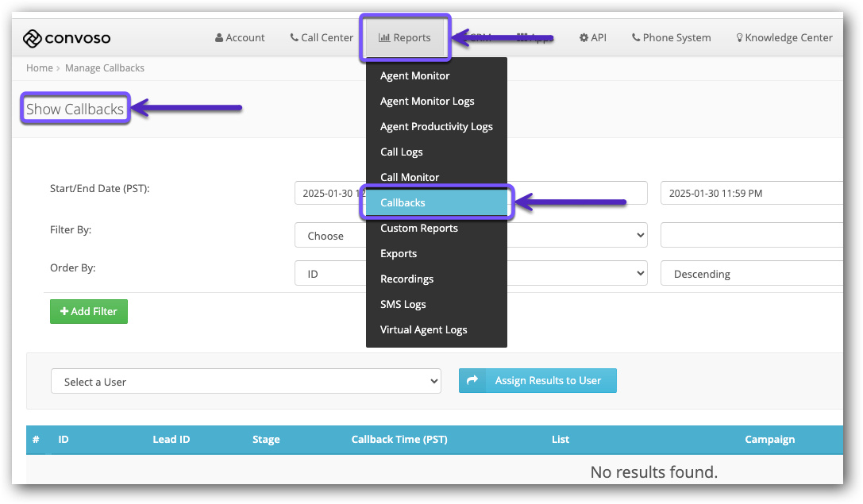The image size is (863, 504).
Task: Click the end date input field
Action: click(750, 193)
